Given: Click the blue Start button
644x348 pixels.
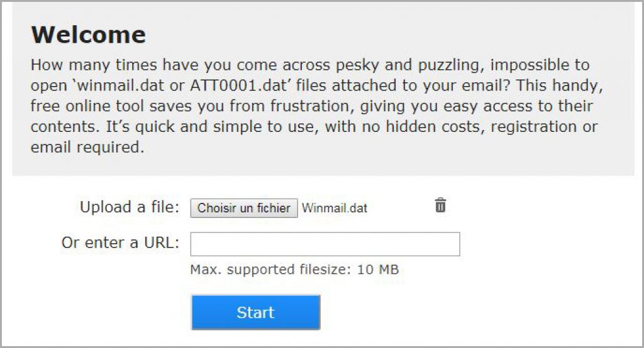Looking at the screenshot, I should pyautogui.click(x=255, y=312).
